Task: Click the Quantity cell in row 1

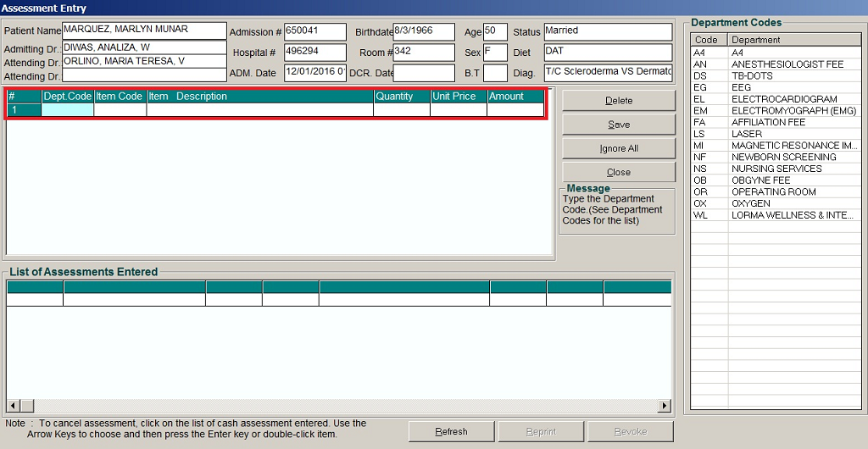Action: click(401, 110)
